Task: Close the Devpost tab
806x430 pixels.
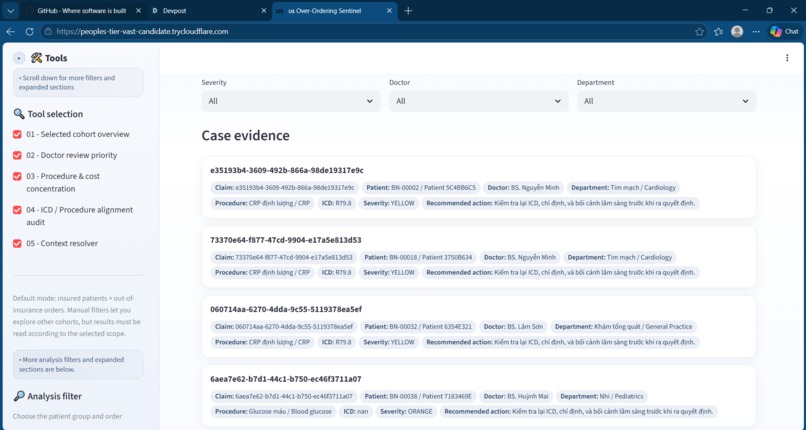Action: [x=264, y=11]
